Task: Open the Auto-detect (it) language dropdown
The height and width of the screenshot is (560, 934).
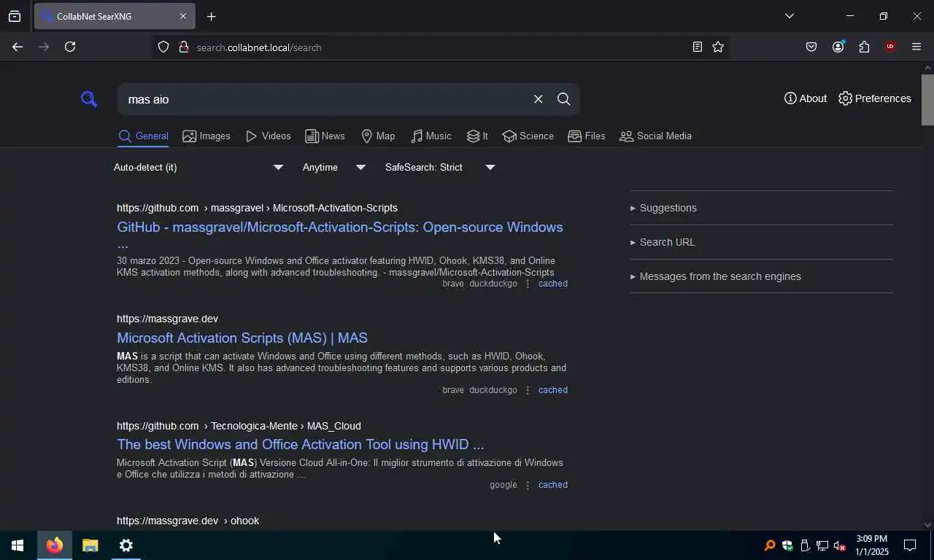Action: pyautogui.click(x=198, y=168)
